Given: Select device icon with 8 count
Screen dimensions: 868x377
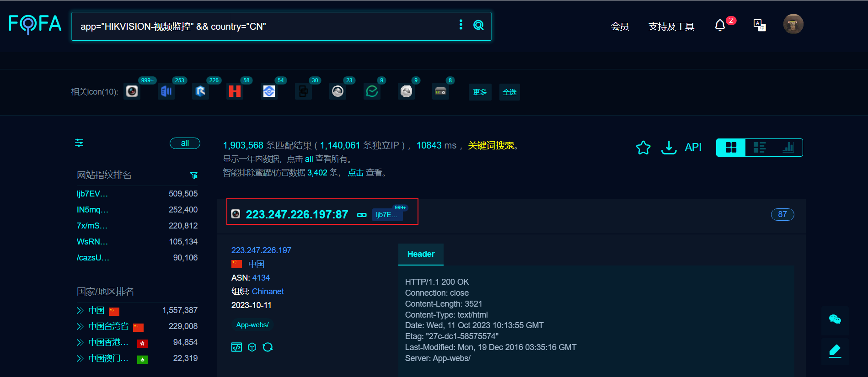Looking at the screenshot, I should coord(441,91).
